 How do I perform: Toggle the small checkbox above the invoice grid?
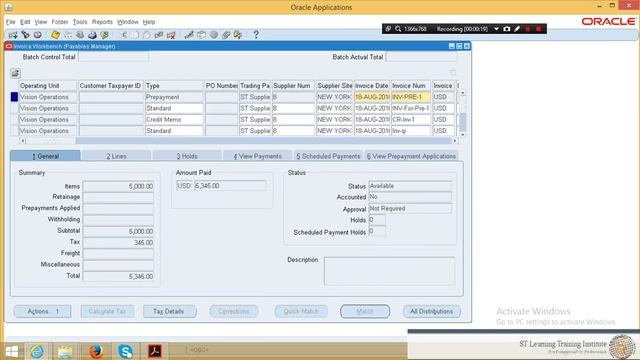click(453, 73)
